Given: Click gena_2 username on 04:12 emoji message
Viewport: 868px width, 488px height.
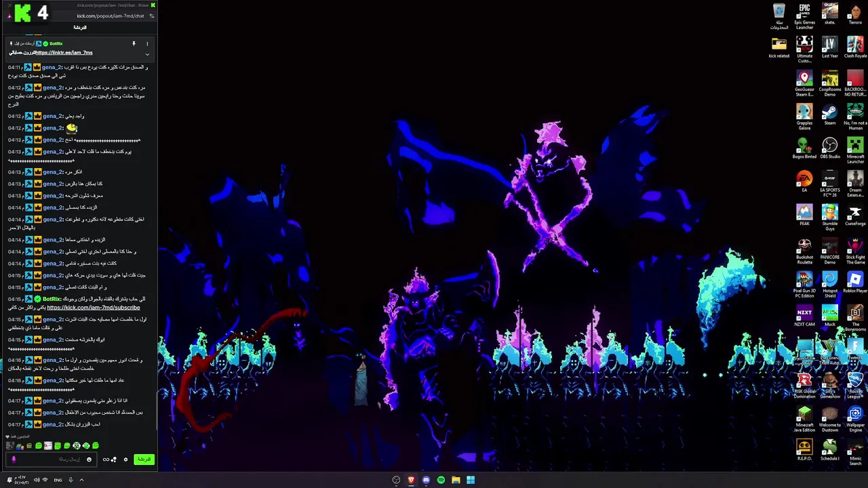Looking at the screenshot, I should click(52, 127).
